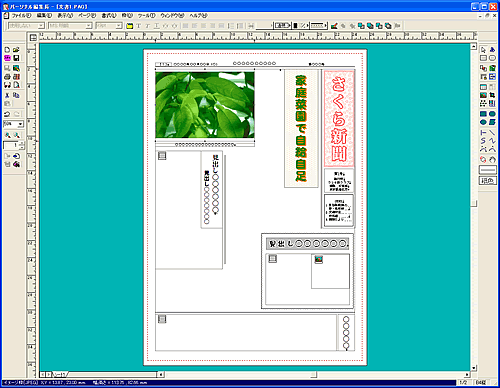Click the last teal layer-order icon
The image size is (500, 388).
[x=388, y=26]
